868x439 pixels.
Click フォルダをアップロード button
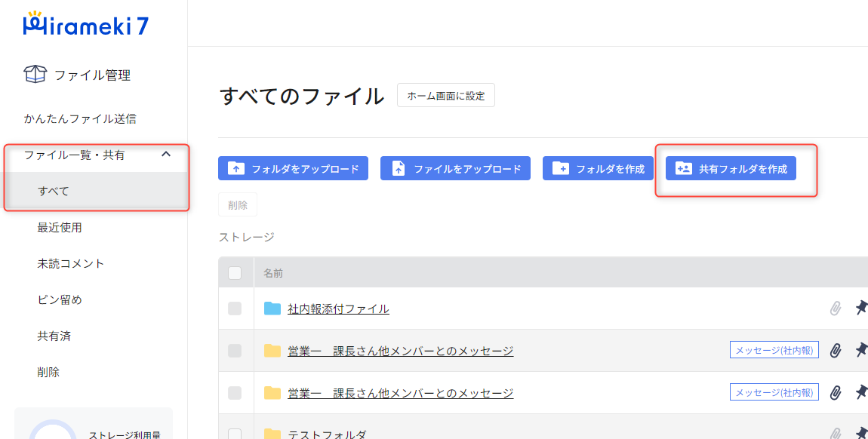coord(293,168)
